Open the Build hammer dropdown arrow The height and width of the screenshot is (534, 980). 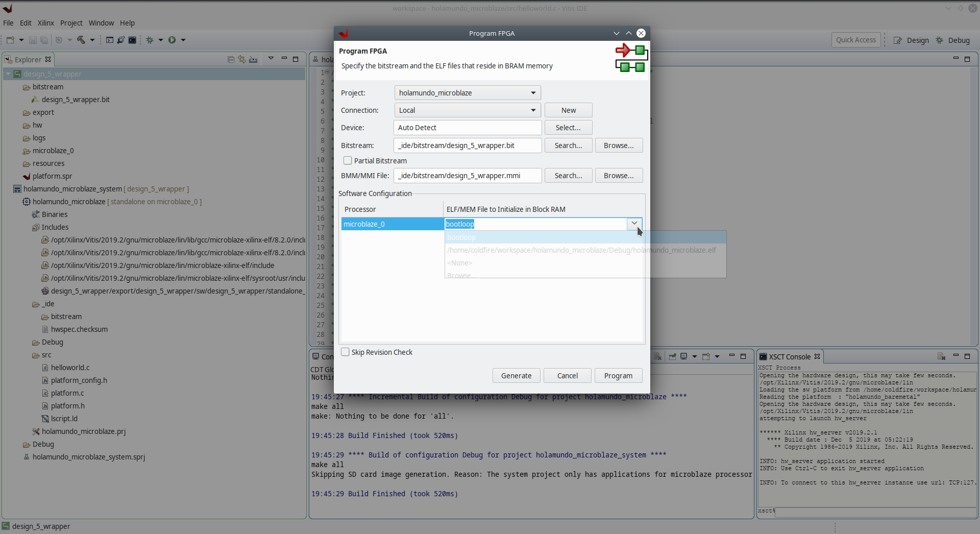[x=92, y=40]
